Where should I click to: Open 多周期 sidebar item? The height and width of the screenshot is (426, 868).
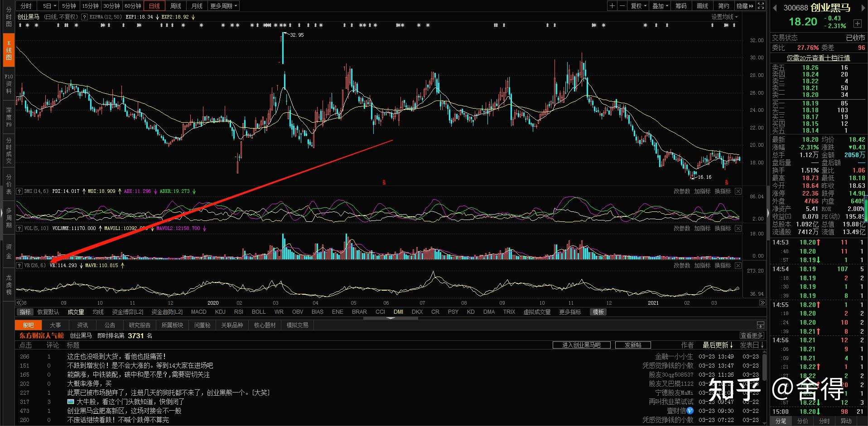(x=9, y=218)
